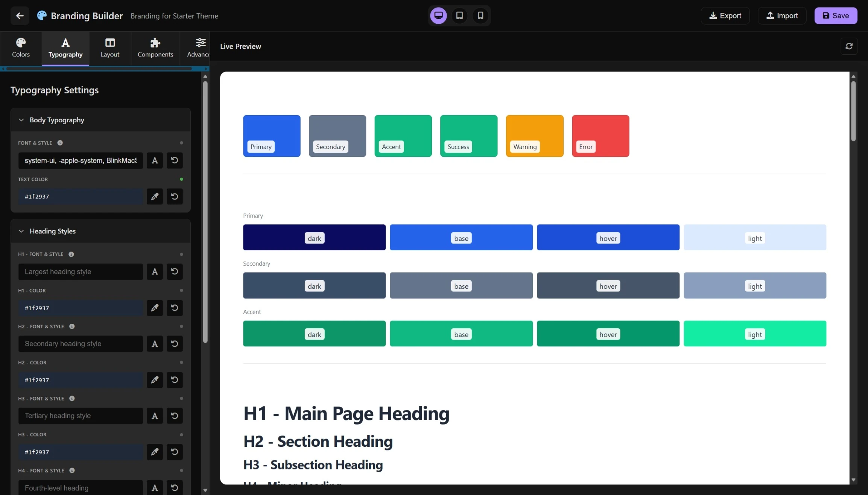This screenshot has height=495, width=868.
Task: Collapse the Heading Styles section
Action: pyautogui.click(x=100, y=231)
